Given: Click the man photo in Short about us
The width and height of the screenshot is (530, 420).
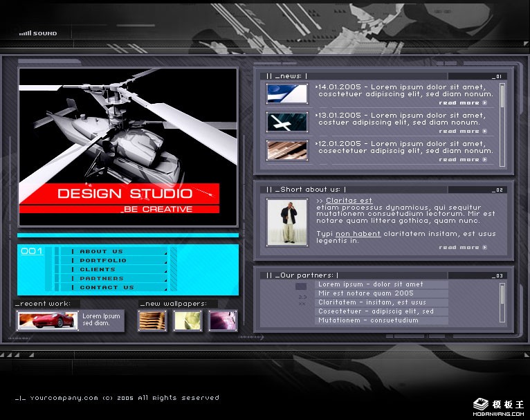Looking at the screenshot, I should pyautogui.click(x=287, y=221).
